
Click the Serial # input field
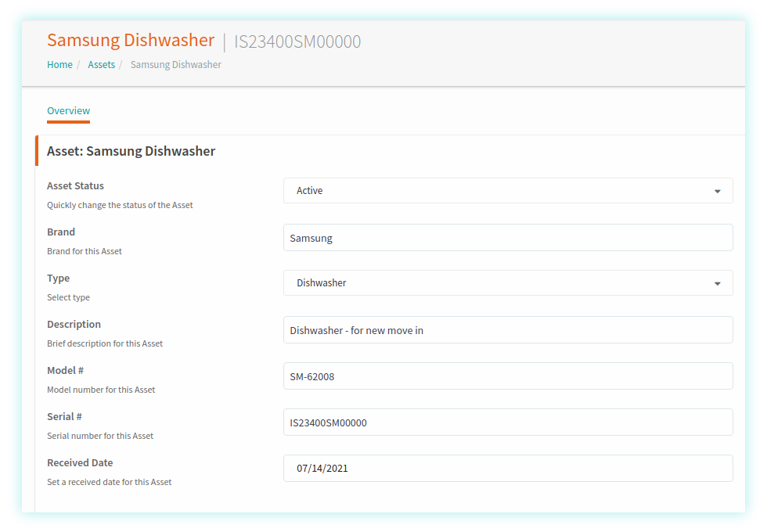(507, 422)
